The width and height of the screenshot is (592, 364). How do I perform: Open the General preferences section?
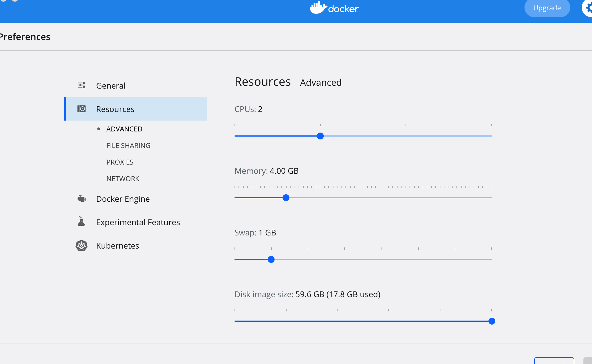click(x=136, y=85)
